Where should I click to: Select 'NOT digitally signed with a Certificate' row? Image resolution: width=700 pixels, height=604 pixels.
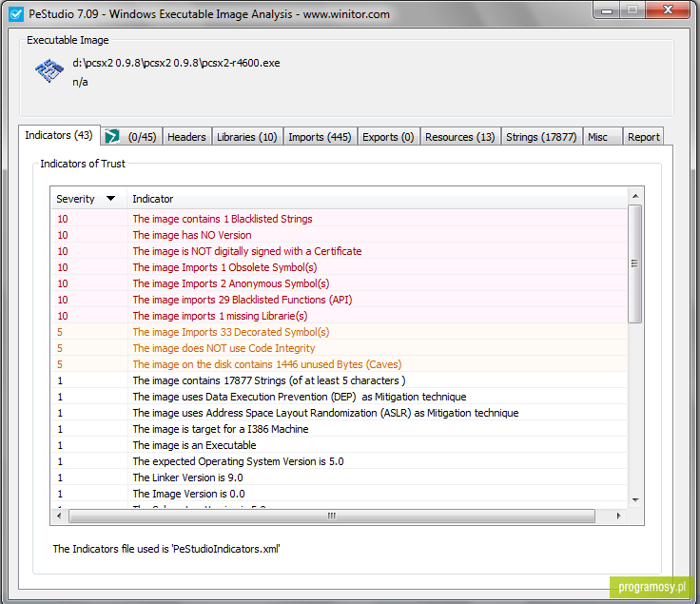(x=339, y=251)
